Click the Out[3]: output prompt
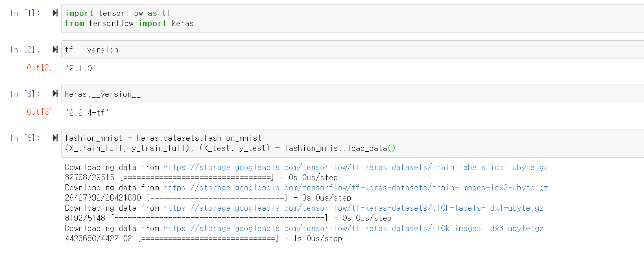 tap(42, 112)
